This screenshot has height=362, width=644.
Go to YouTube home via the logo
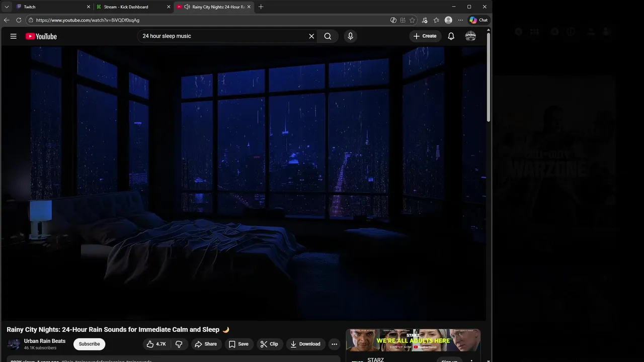pyautogui.click(x=41, y=36)
